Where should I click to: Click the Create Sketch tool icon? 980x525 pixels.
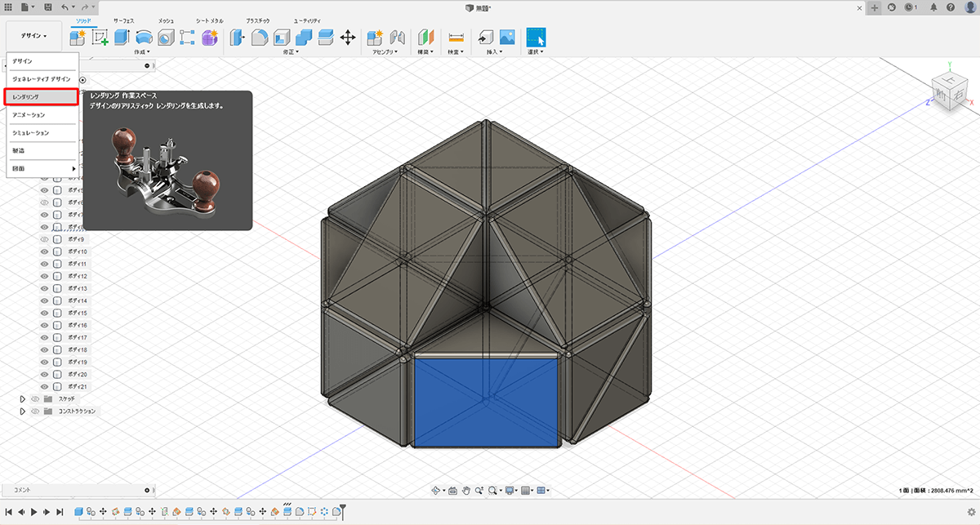[x=100, y=37]
